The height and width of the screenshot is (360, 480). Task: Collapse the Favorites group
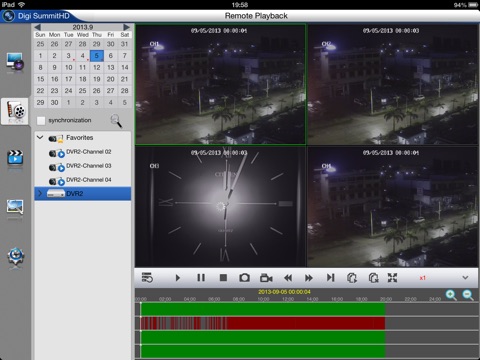point(40,137)
